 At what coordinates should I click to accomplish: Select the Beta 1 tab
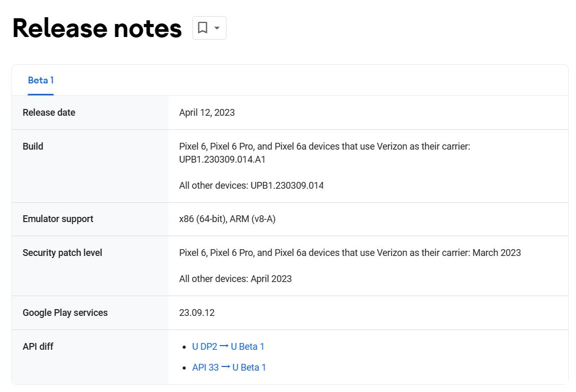pos(41,80)
